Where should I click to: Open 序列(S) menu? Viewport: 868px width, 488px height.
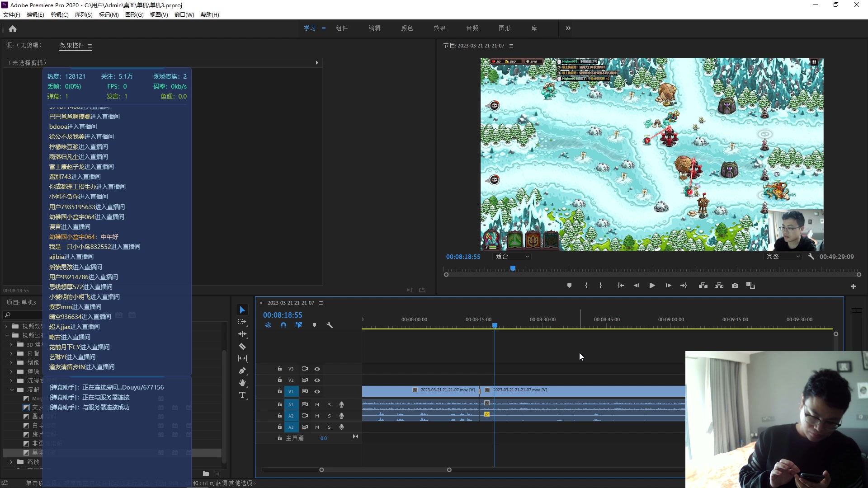[84, 14]
